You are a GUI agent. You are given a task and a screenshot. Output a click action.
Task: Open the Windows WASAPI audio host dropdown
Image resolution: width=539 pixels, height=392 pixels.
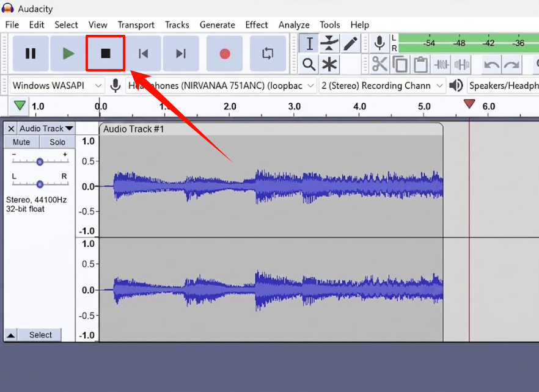pos(57,85)
